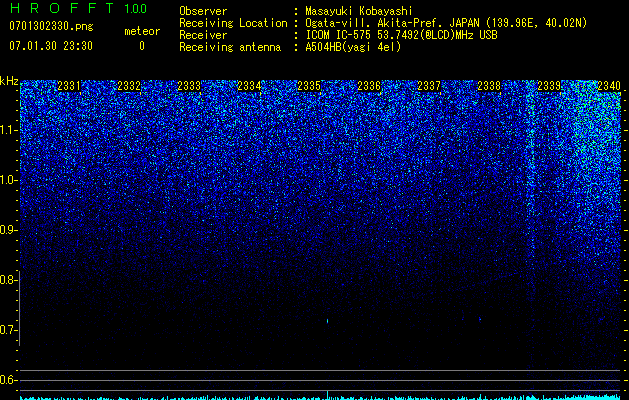Screen dimensions: 629x400
Task: Click the 2339 time marker
Action: pos(549,86)
